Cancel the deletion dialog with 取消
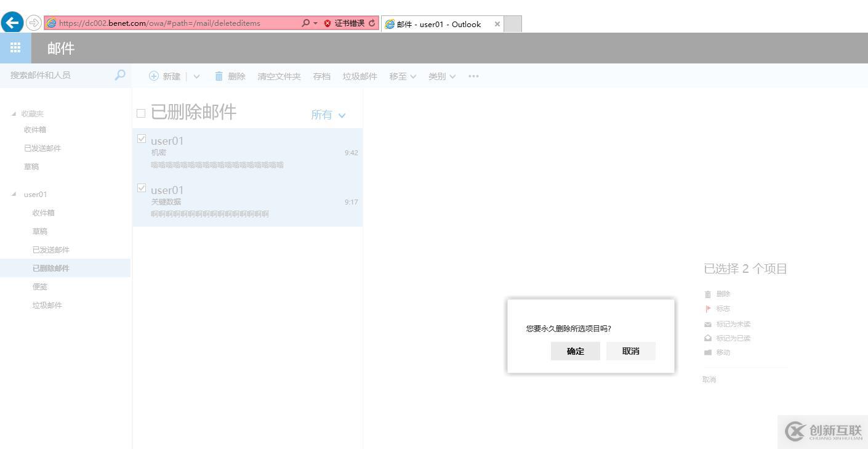Viewport: 868px width, 449px height. (630, 350)
